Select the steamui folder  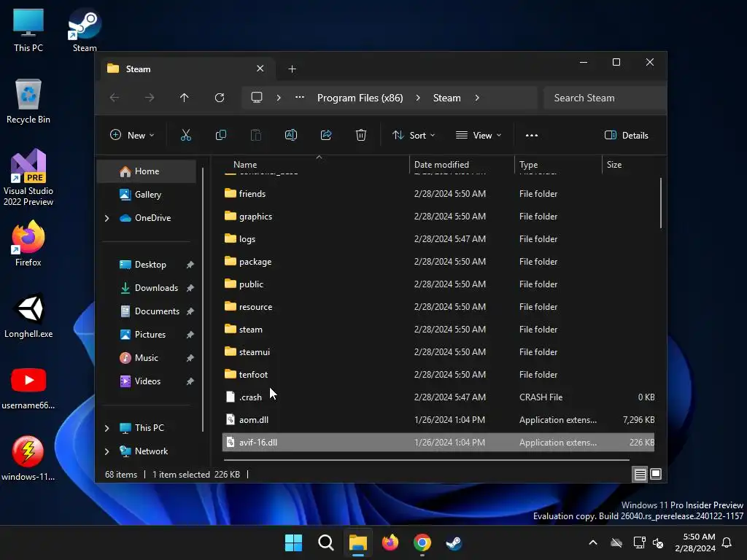(438, 352)
